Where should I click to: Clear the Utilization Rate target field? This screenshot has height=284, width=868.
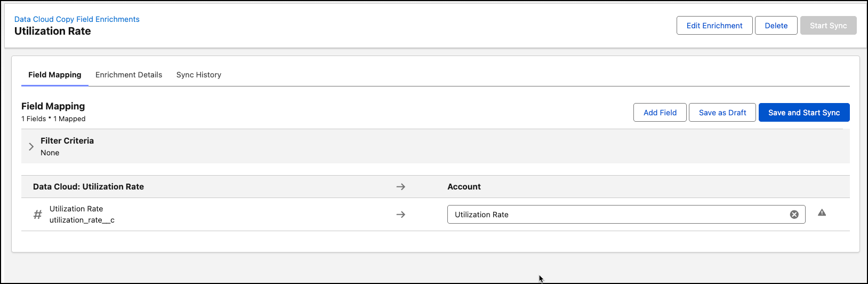(x=794, y=215)
